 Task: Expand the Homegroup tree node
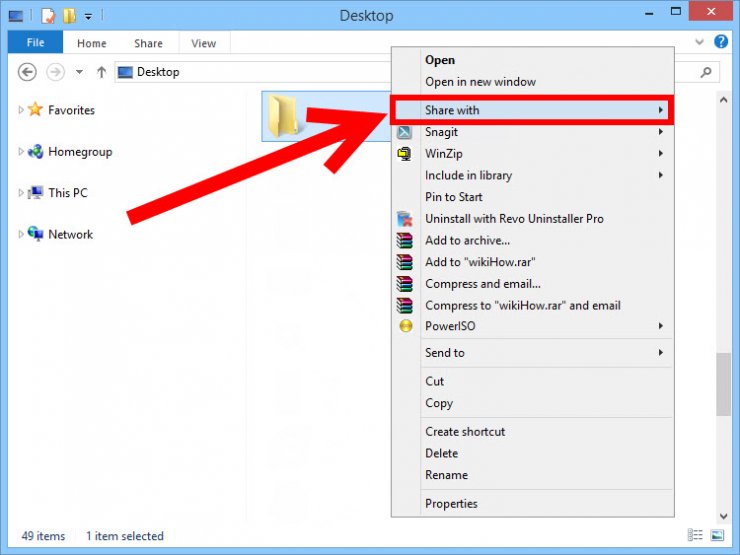click(x=20, y=151)
